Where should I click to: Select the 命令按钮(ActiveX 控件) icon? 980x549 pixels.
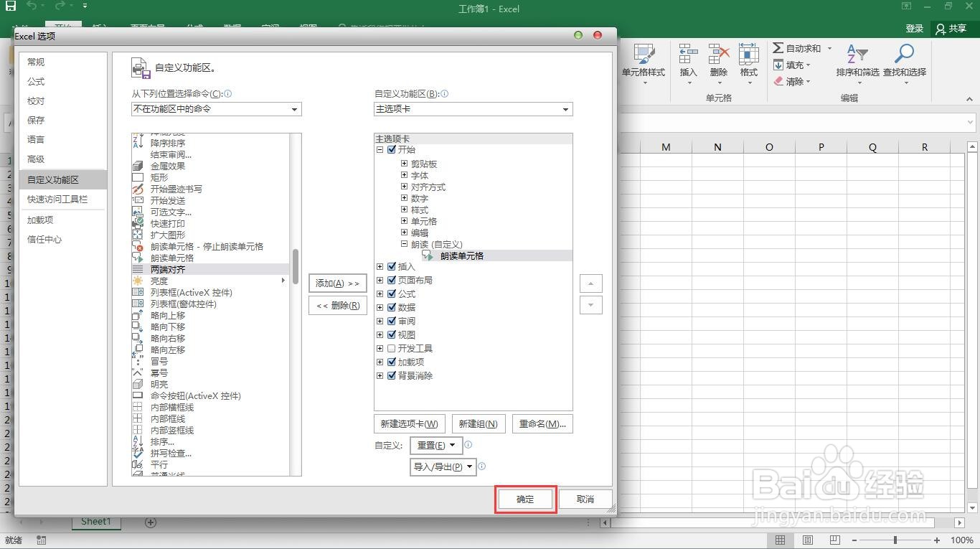[x=138, y=395]
